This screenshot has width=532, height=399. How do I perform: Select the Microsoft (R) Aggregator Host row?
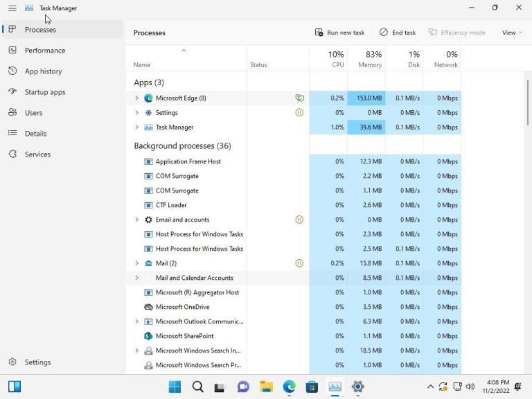click(294, 292)
